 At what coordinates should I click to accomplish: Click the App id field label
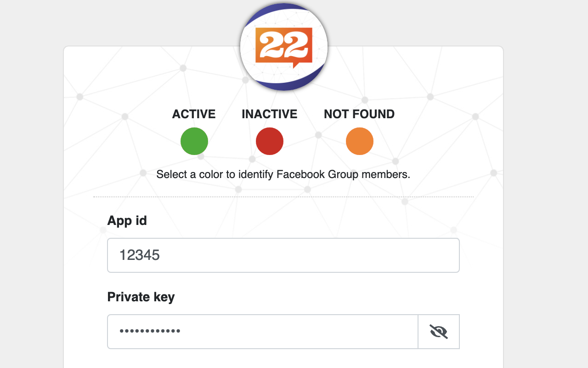pos(127,220)
